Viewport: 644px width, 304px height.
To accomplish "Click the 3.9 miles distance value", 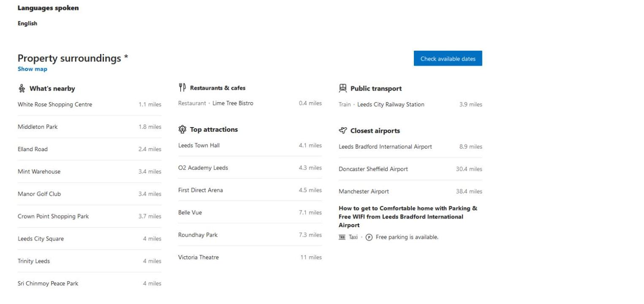I will click(x=471, y=105).
